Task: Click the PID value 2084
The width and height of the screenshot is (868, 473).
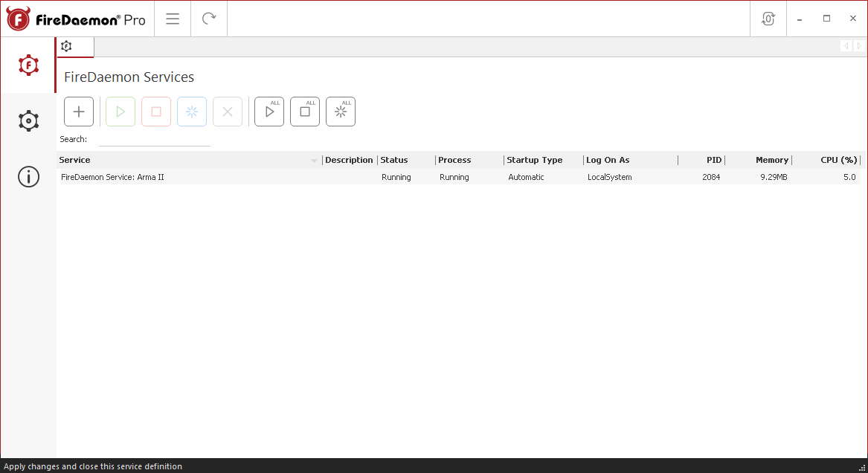Action: [x=711, y=177]
